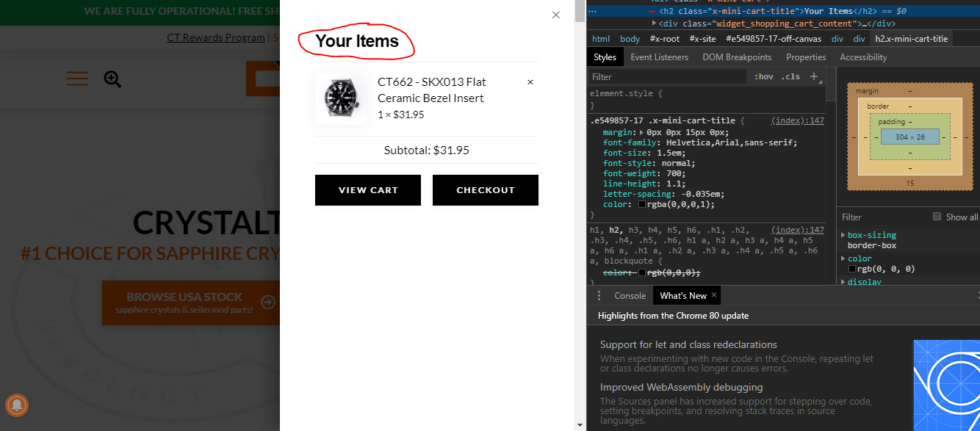This screenshot has width=980, height=431.
Task: Focus the Styles Filter input
Action: click(669, 76)
